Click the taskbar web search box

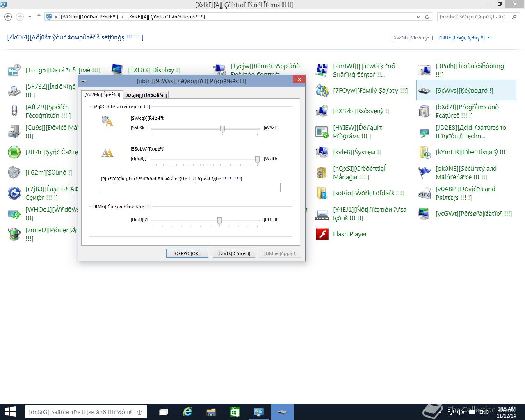86,412
